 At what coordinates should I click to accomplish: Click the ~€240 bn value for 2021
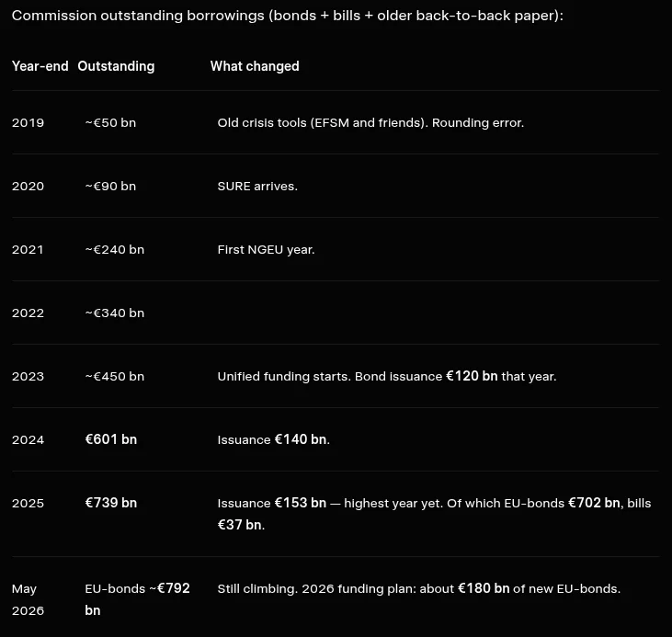coord(114,249)
